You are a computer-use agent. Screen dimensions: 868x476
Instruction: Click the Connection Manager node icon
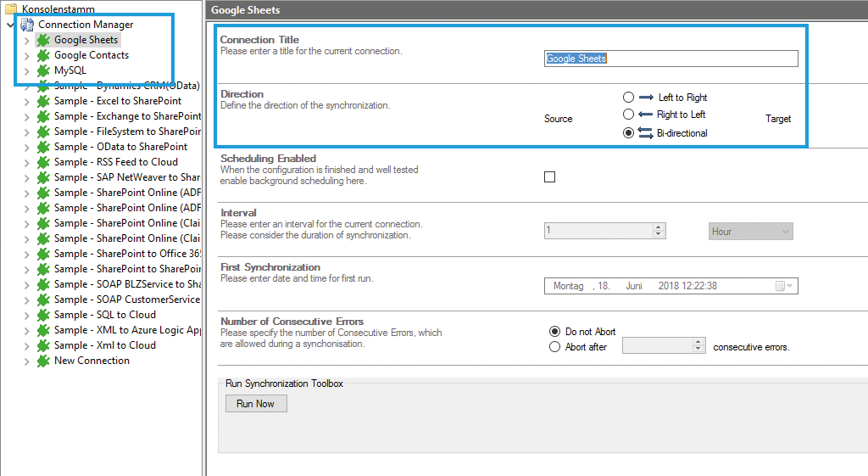pyautogui.click(x=27, y=25)
